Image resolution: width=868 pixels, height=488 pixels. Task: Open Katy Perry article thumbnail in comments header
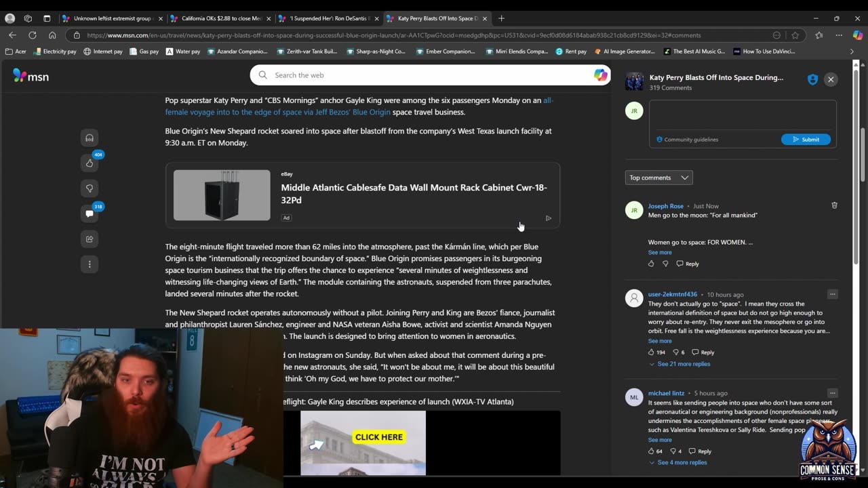[x=634, y=81]
